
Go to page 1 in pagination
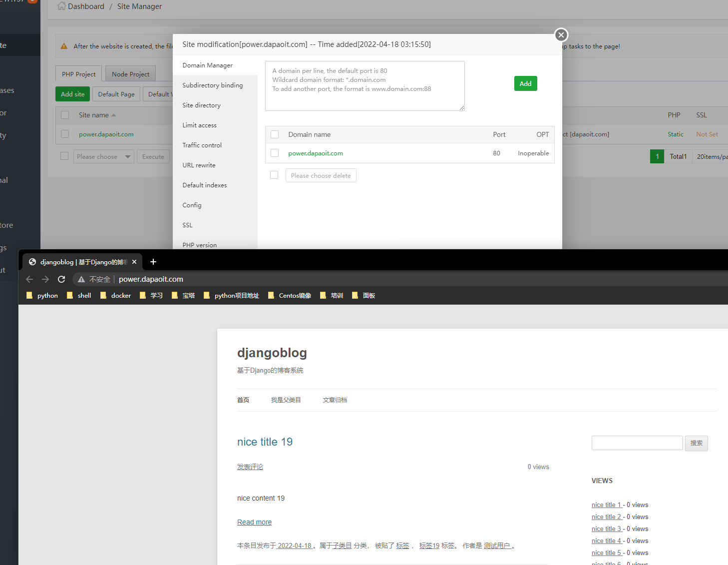point(657,156)
